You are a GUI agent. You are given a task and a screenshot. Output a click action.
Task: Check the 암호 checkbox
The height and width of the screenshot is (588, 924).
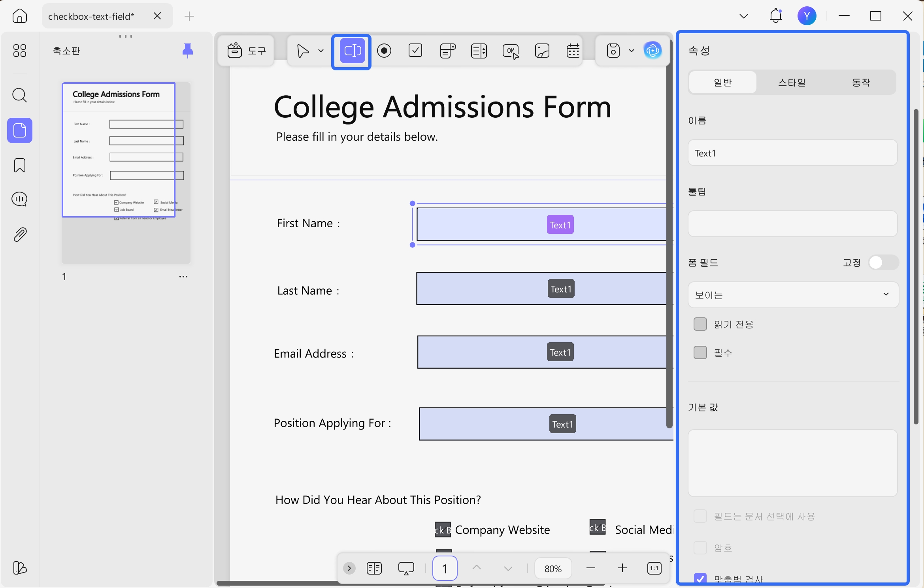click(700, 548)
